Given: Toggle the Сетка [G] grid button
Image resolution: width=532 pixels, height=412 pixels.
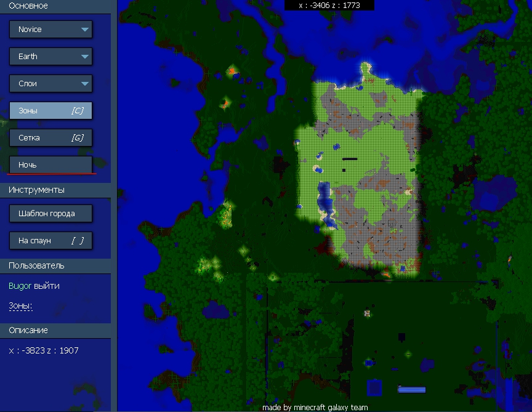Looking at the screenshot, I should (x=50, y=138).
